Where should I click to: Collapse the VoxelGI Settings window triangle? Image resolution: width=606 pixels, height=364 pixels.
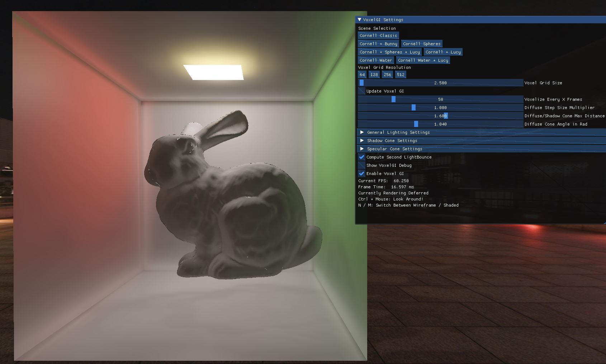(360, 20)
